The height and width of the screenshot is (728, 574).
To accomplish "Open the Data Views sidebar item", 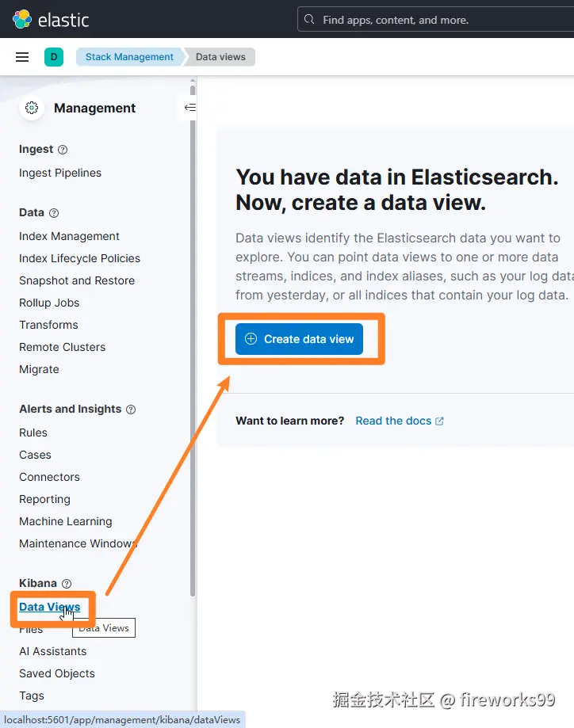I will point(49,607).
